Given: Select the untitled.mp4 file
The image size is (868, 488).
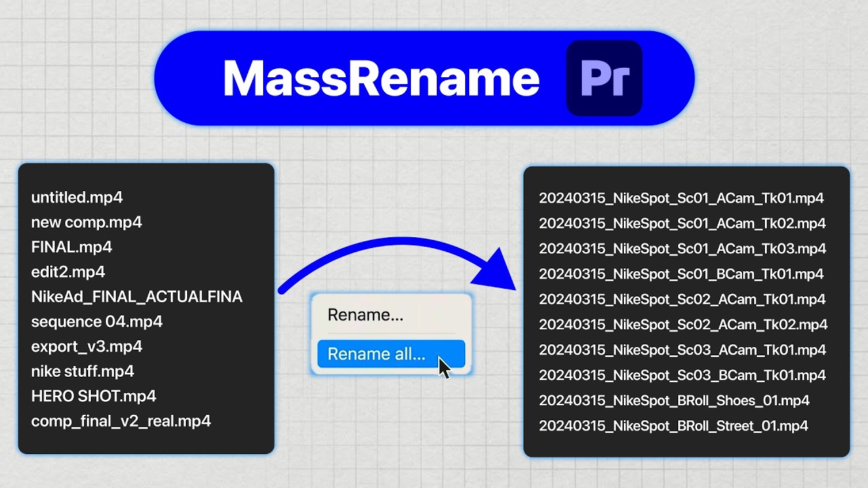Looking at the screenshot, I should [x=77, y=197].
